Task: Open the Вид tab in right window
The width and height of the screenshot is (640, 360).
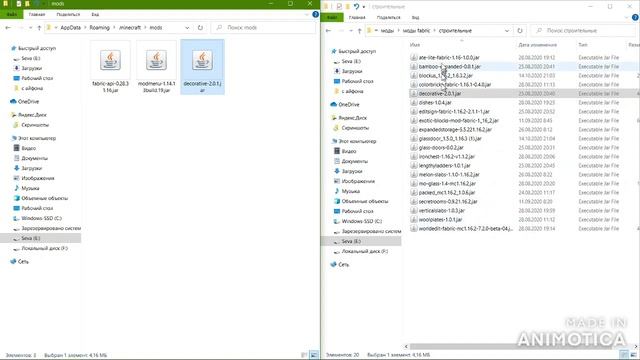Action: (415, 18)
